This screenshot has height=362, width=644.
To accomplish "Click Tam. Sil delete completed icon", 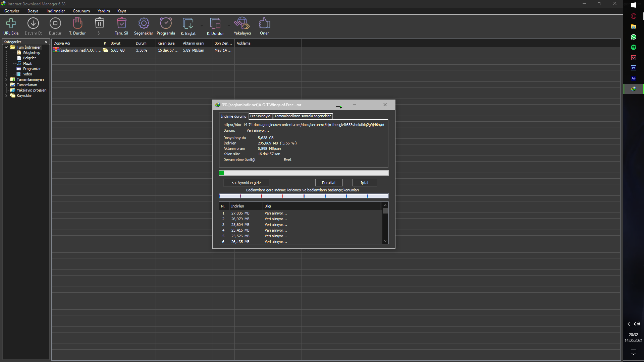I will point(121,23).
